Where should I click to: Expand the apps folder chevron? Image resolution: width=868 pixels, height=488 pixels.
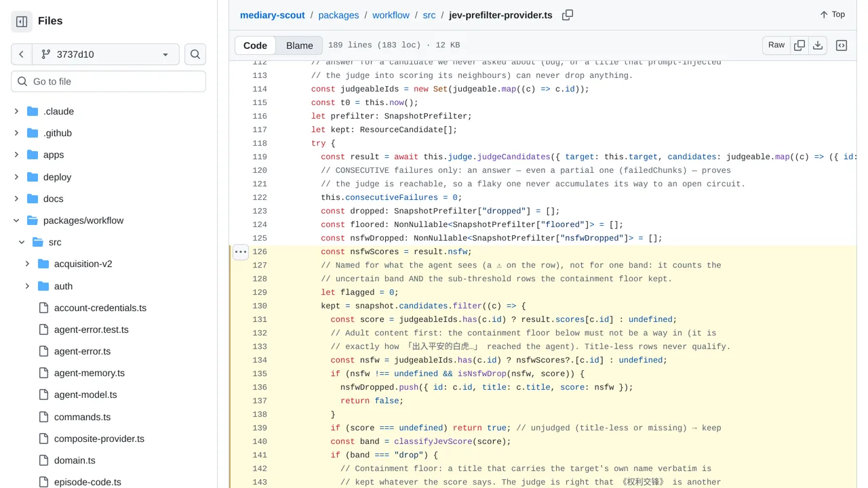tap(16, 155)
